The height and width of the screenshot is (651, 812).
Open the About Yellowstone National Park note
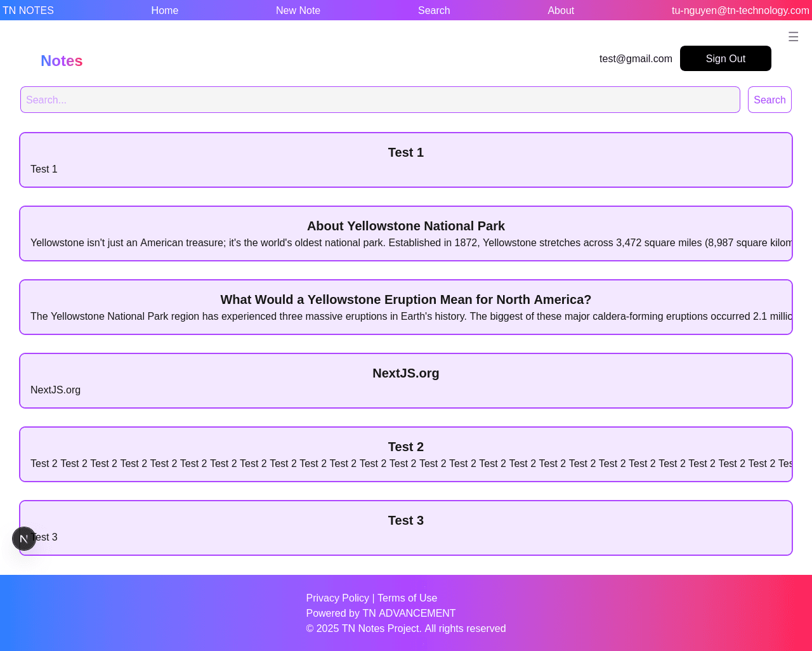pos(406,233)
